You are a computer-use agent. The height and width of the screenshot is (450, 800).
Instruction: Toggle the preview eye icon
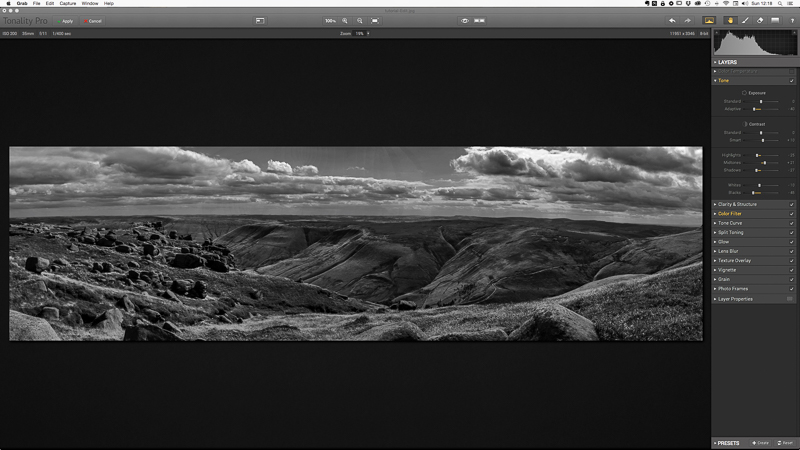click(x=465, y=20)
